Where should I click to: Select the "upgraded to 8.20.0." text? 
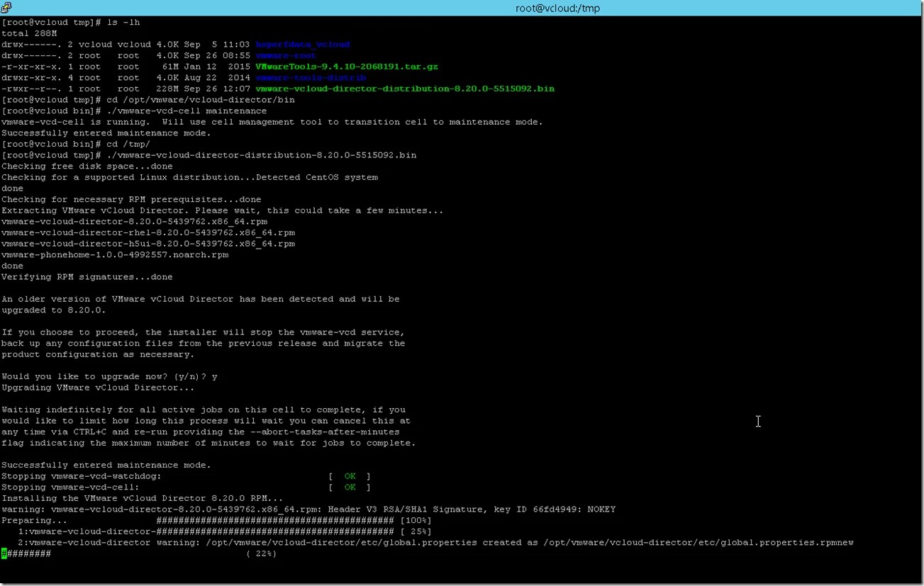point(54,310)
